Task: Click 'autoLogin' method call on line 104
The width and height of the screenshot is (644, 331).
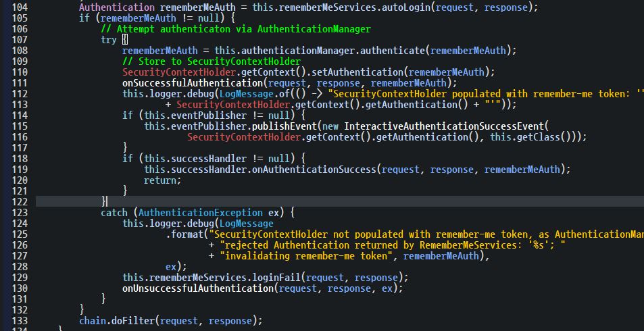Action: point(405,7)
